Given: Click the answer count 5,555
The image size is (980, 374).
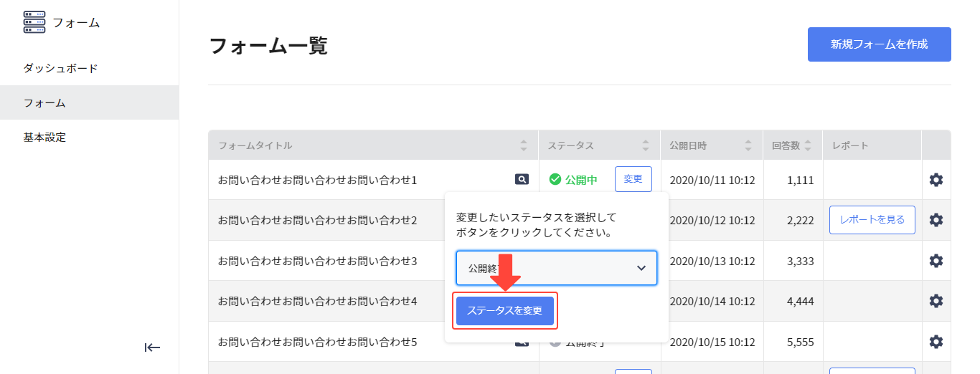Looking at the screenshot, I should point(801,342).
